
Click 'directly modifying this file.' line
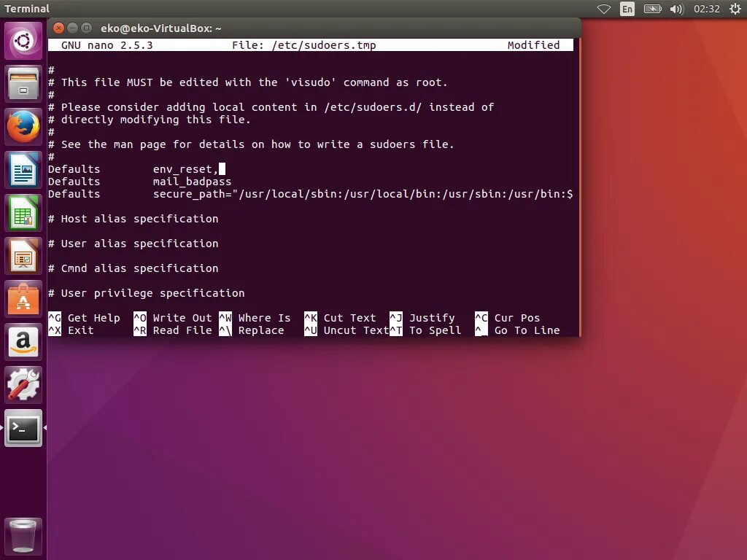coord(150,120)
